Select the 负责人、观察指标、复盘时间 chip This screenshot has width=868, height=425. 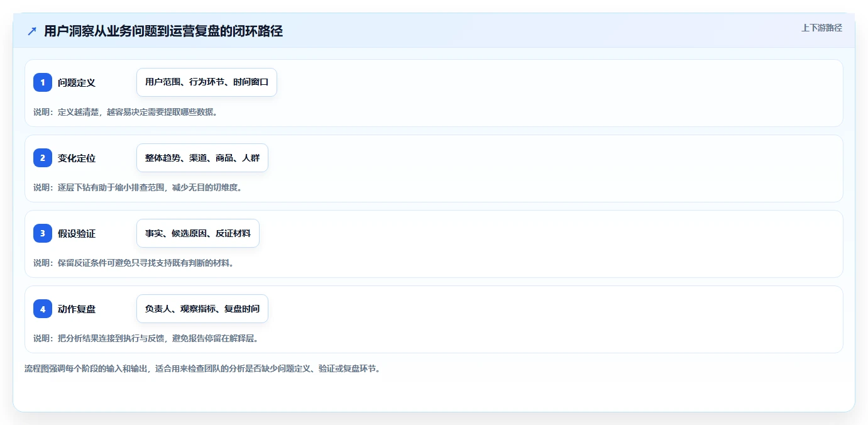click(x=202, y=309)
